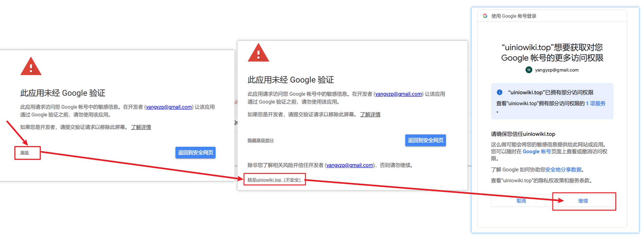This screenshot has width=644, height=239.
Task: Click blue info icon in access notice
Action: [499, 92]
